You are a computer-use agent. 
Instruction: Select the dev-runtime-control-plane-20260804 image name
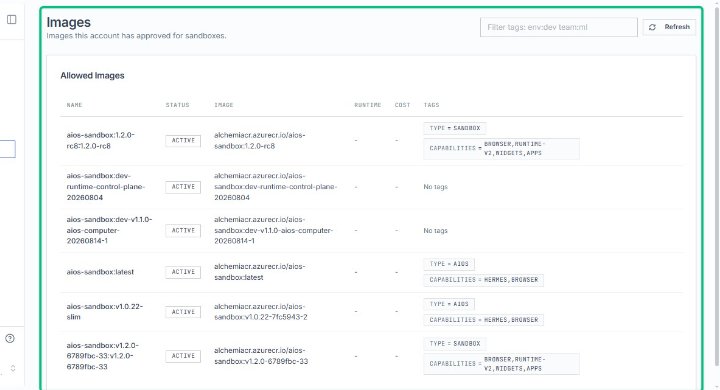pyautogui.click(x=106, y=187)
